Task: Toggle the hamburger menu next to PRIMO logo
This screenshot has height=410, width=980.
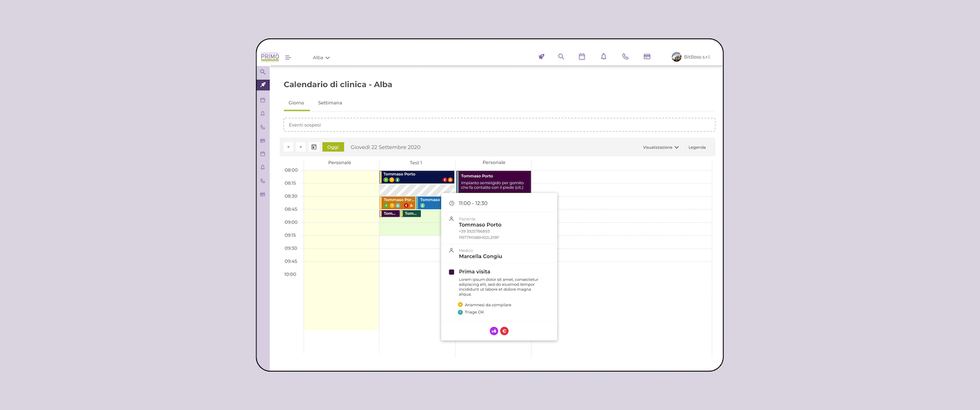Action: [288, 57]
